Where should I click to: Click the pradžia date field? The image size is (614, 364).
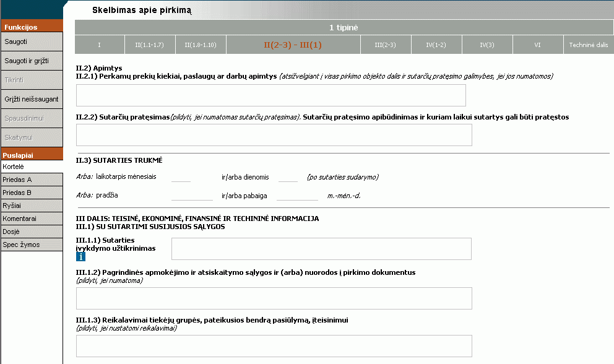coord(192,196)
